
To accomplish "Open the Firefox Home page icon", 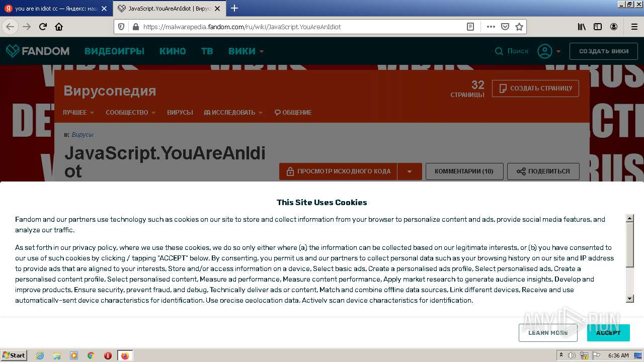I will 59,27.
